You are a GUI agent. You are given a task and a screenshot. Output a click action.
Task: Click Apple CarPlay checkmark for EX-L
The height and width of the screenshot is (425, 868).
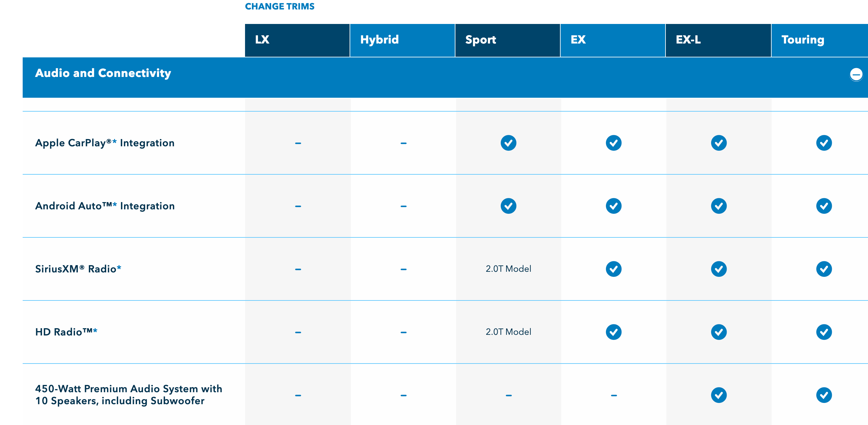[719, 143]
